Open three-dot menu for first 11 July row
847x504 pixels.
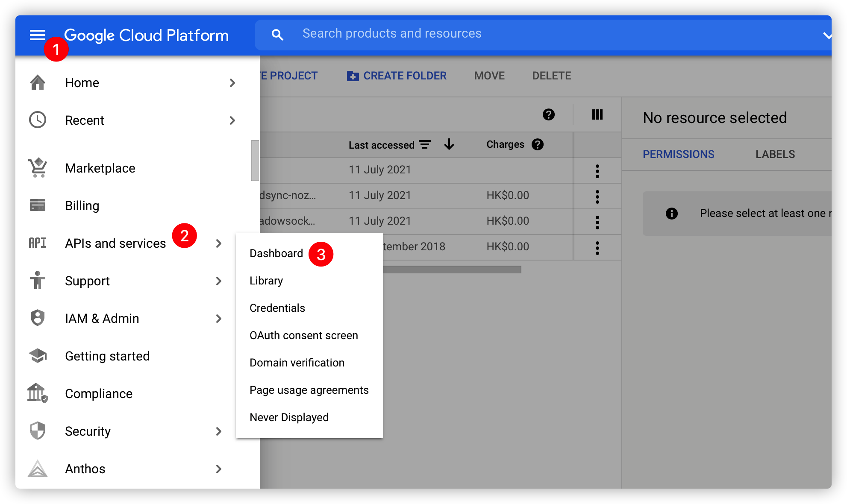[597, 171]
